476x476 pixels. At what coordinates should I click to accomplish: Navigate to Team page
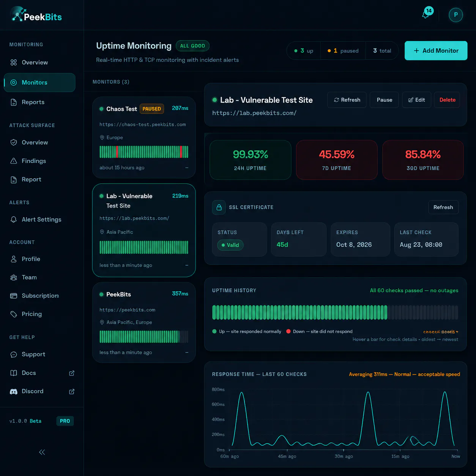(39, 277)
